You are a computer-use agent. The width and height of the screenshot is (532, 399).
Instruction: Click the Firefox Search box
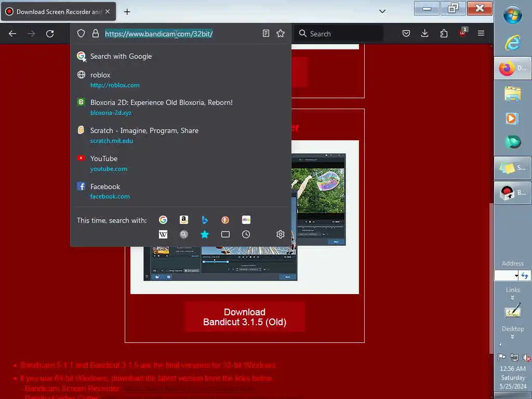click(x=339, y=34)
